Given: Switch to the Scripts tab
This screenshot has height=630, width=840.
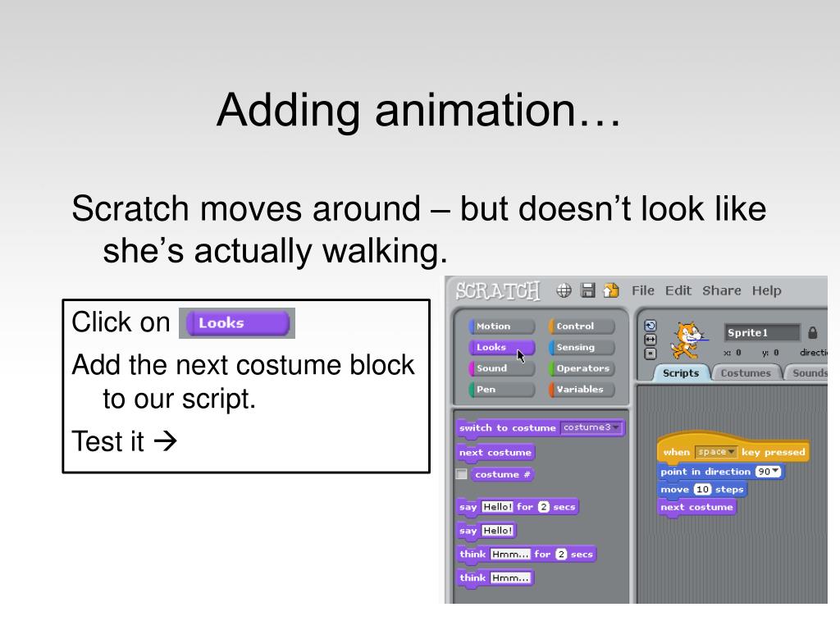Looking at the screenshot, I should tap(681, 373).
